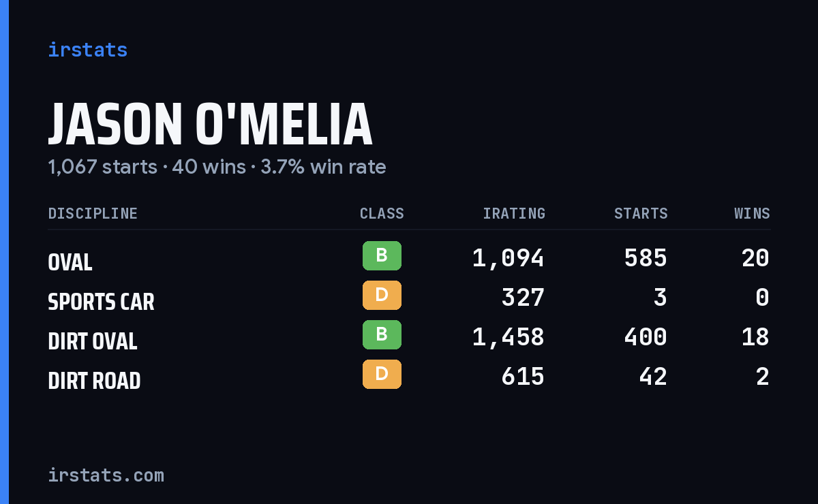The width and height of the screenshot is (818, 504).
Task: Sort by the IRATING column header
Action: click(514, 214)
